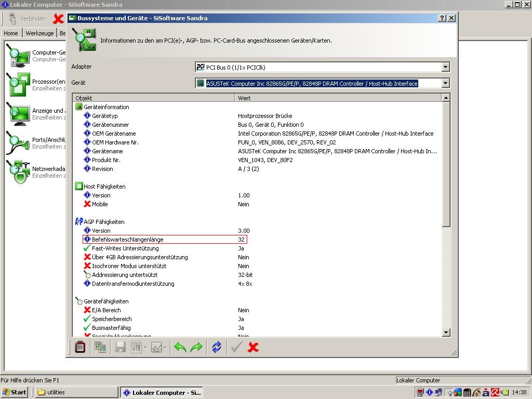Switch to the Werkzeuge tab

click(x=39, y=33)
